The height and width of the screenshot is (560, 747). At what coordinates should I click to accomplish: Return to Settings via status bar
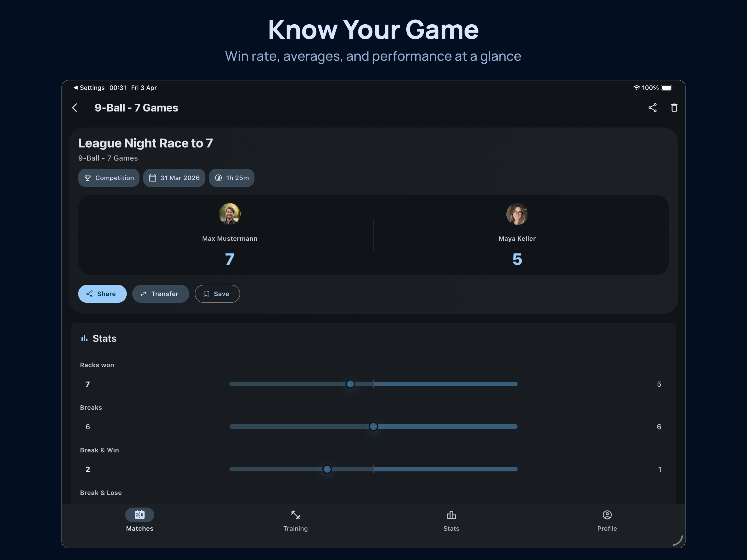(89, 88)
